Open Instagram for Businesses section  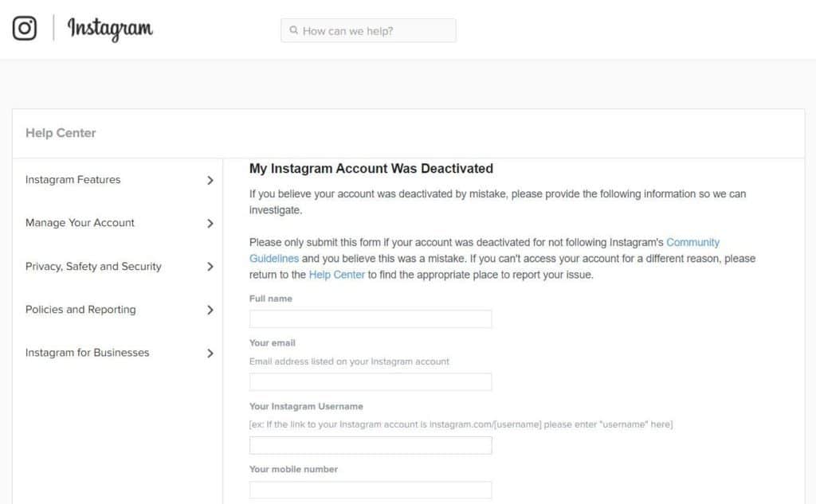(x=88, y=353)
